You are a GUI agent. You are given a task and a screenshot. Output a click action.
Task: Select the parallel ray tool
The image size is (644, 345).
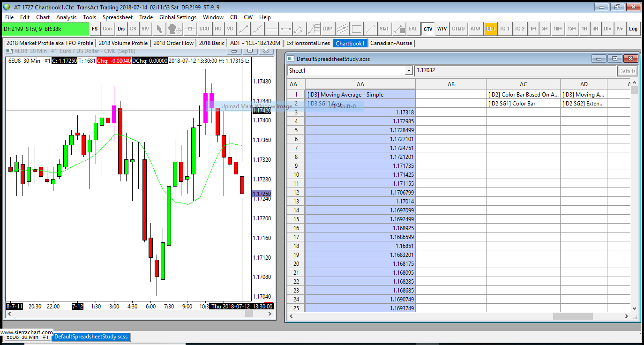[x=300, y=29]
